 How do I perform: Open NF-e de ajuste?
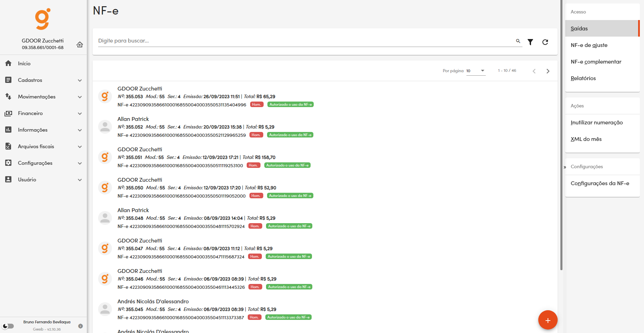(602, 45)
